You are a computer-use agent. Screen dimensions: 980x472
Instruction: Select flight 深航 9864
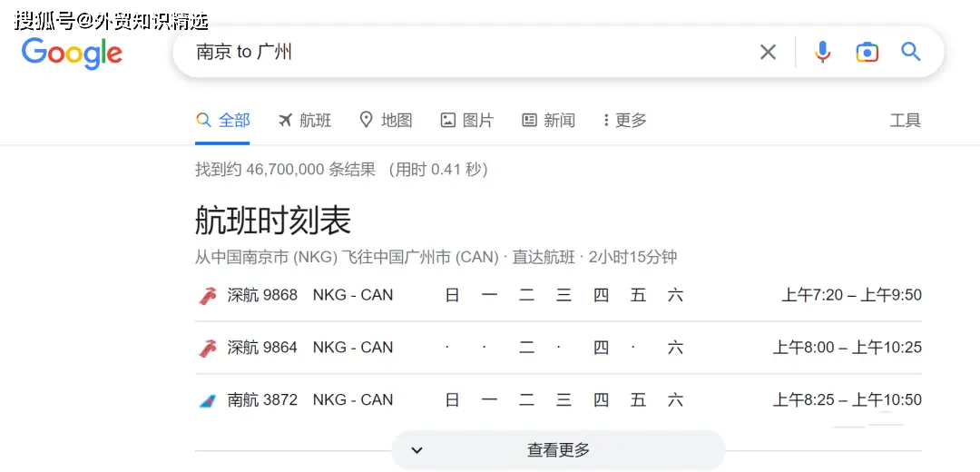[262, 348]
